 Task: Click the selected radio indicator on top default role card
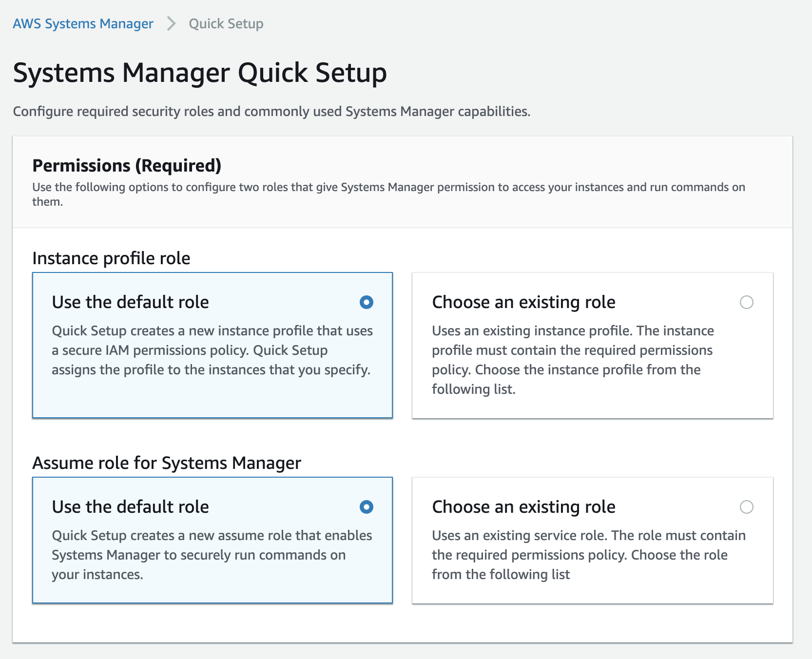[367, 302]
